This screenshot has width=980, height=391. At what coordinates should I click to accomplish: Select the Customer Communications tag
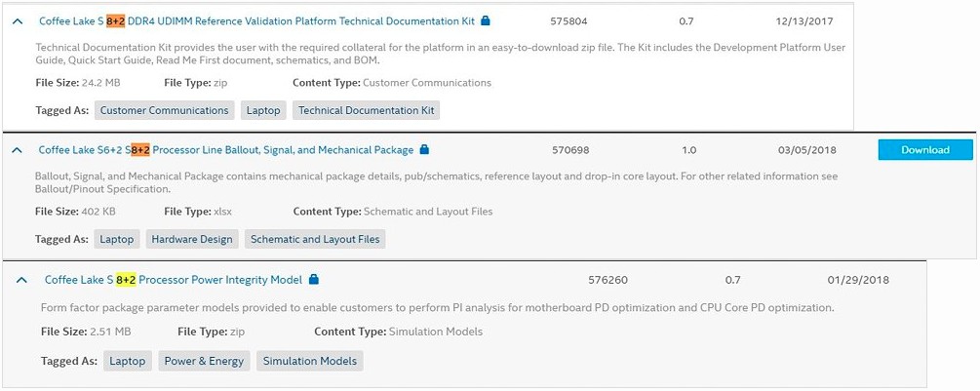tap(164, 110)
